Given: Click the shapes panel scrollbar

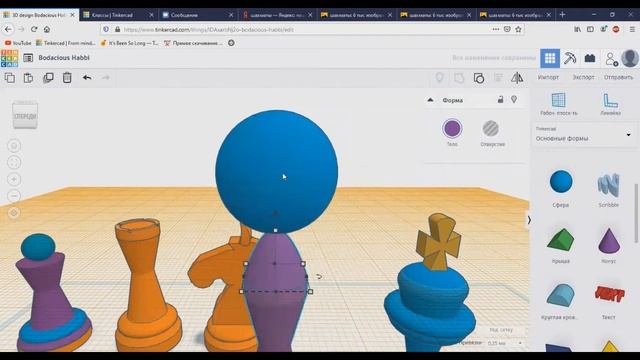Looking at the screenshot, I should [636, 213].
